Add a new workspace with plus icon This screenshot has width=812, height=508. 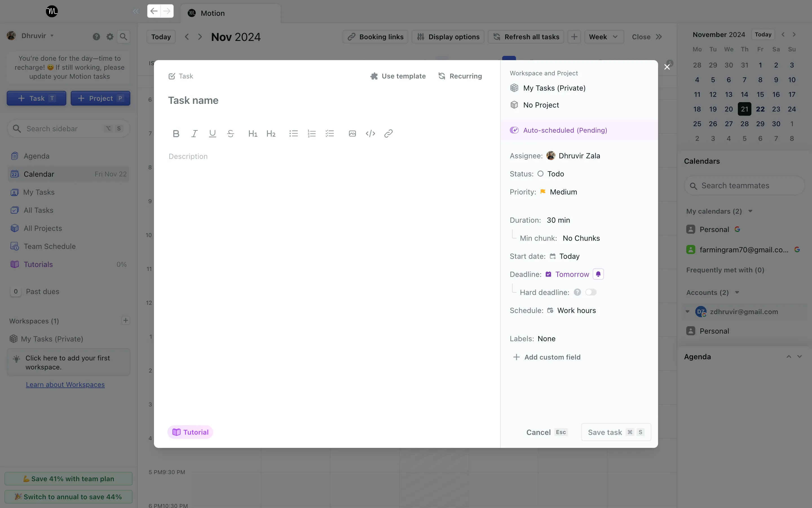click(x=126, y=321)
